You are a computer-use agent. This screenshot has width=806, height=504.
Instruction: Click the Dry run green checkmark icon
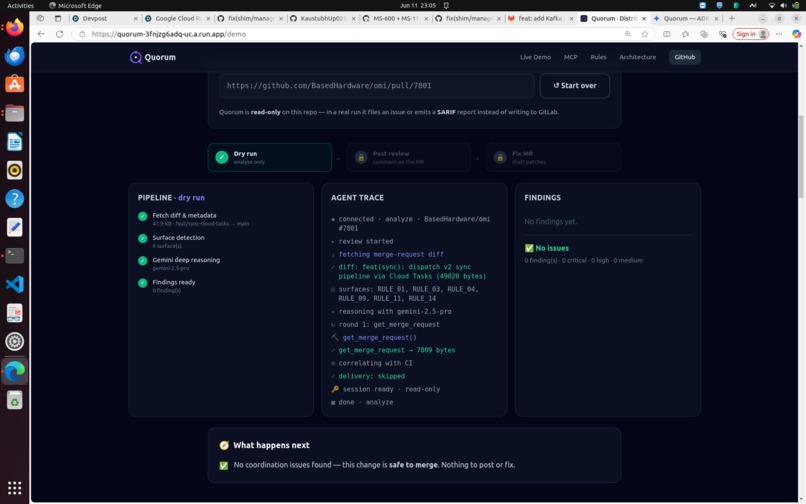click(x=222, y=157)
